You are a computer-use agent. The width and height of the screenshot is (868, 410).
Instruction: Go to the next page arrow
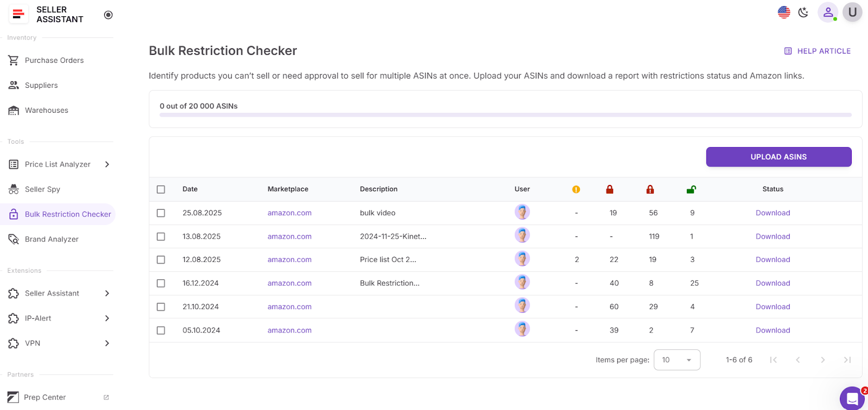(x=822, y=360)
